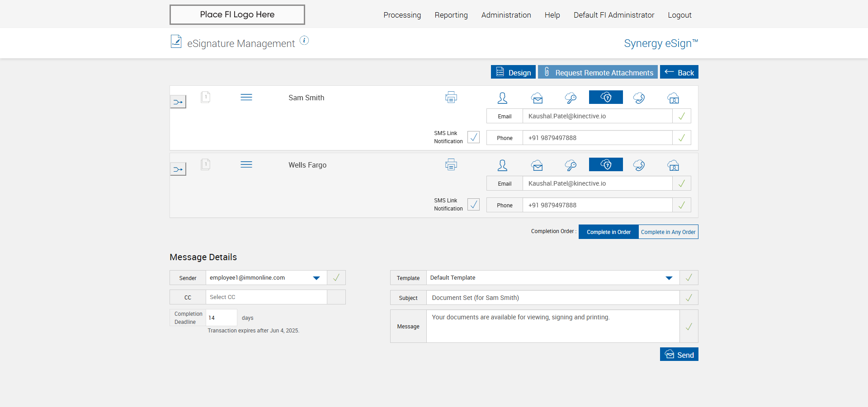868x407 pixels.
Task: Open the Reporting menu
Action: click(451, 15)
